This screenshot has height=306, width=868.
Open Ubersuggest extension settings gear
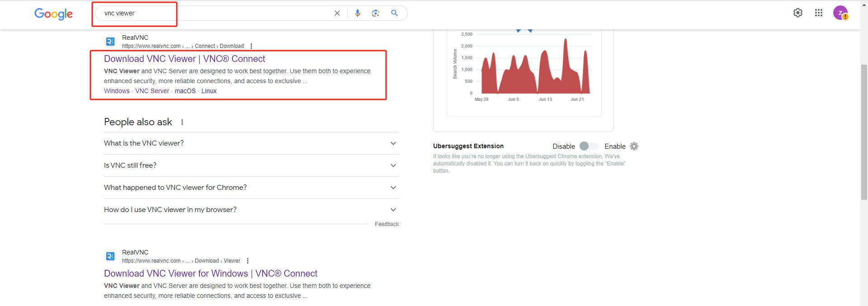coord(634,146)
